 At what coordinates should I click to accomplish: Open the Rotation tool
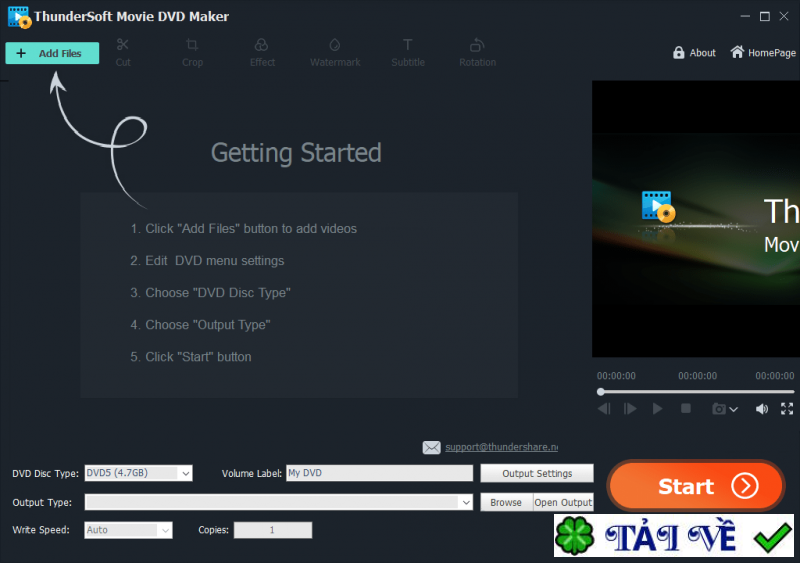click(477, 52)
